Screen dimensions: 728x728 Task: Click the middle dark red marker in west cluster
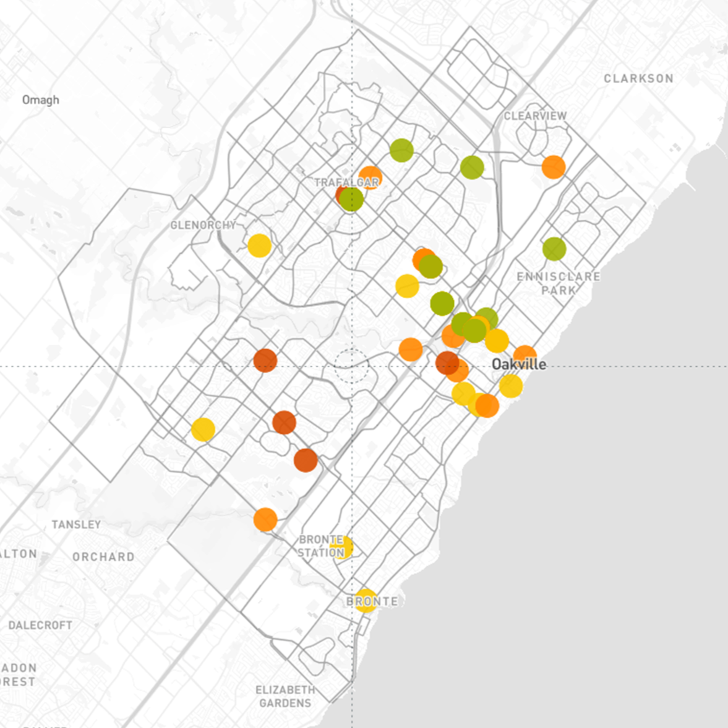[x=284, y=421]
